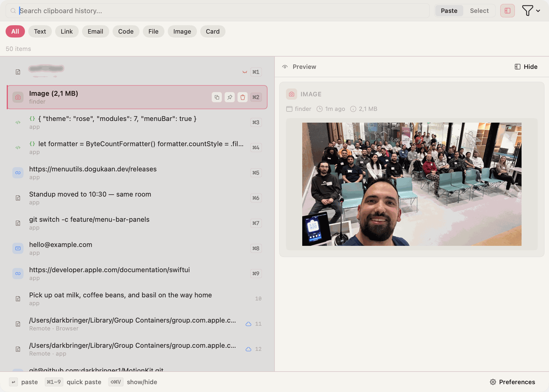Click the camera icon in the IMAGE preview header
Image resolution: width=549 pixels, height=392 pixels.
click(x=292, y=94)
